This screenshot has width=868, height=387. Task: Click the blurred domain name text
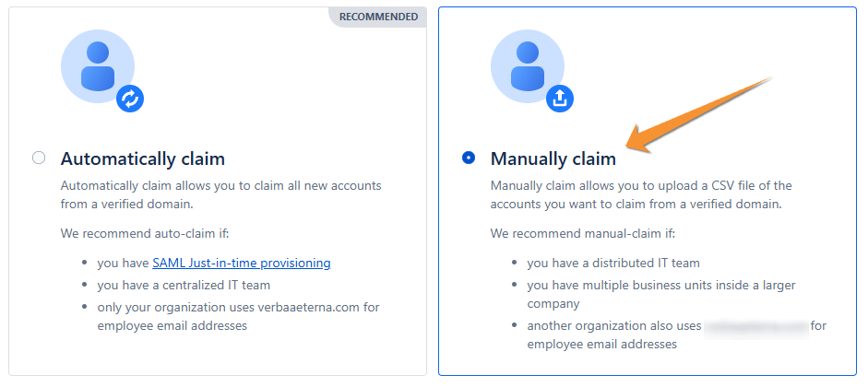click(x=755, y=325)
